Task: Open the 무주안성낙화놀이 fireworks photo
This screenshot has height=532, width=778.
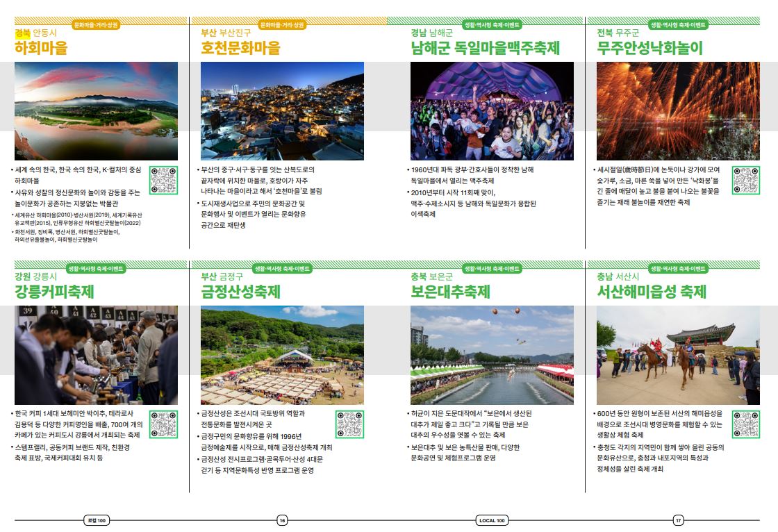Action: tap(678, 111)
